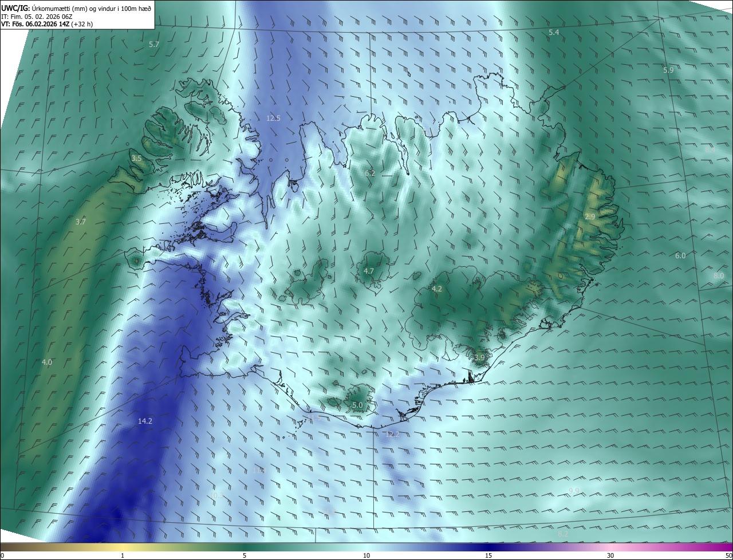This screenshot has height=560, width=733.
Task: Click the 4.7 value label on the central glacier
Action: pos(369,271)
